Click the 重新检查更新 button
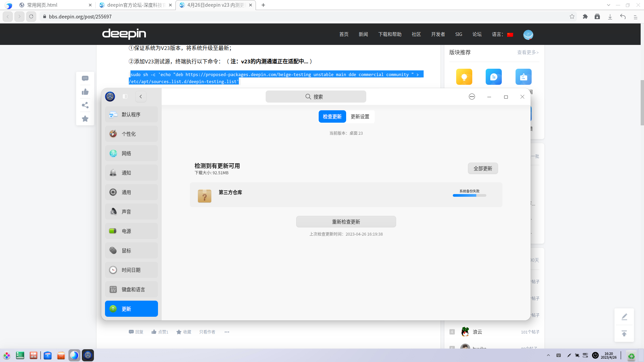The image size is (644, 362). (346, 221)
